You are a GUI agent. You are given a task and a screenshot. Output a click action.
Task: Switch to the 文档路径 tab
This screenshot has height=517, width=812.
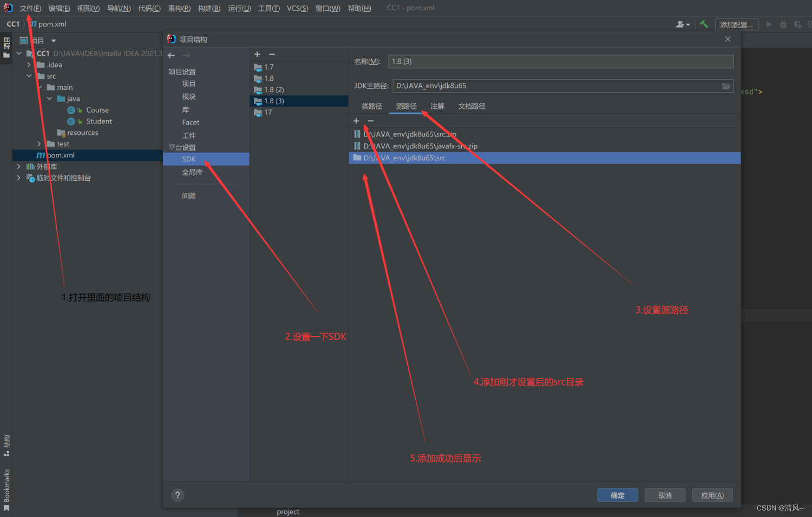tap(472, 106)
